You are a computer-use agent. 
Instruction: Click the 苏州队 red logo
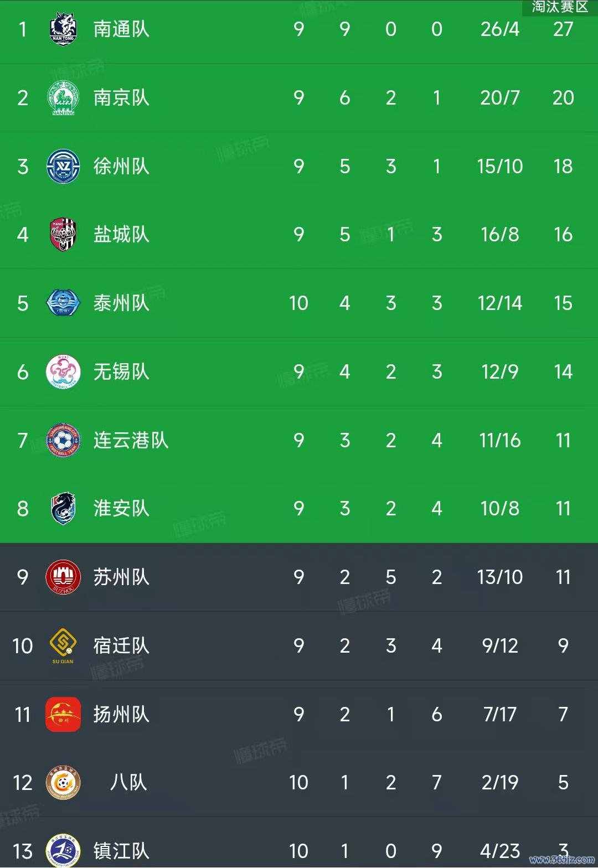coord(63,577)
